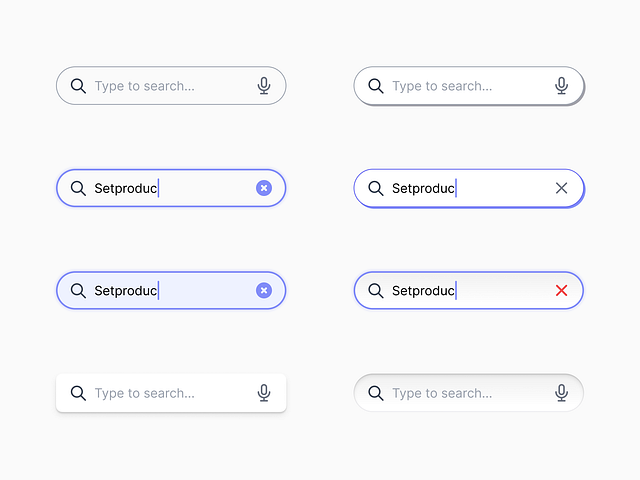Clear the blue-tinted search field via round button
This screenshot has width=640, height=480.
coord(264,291)
